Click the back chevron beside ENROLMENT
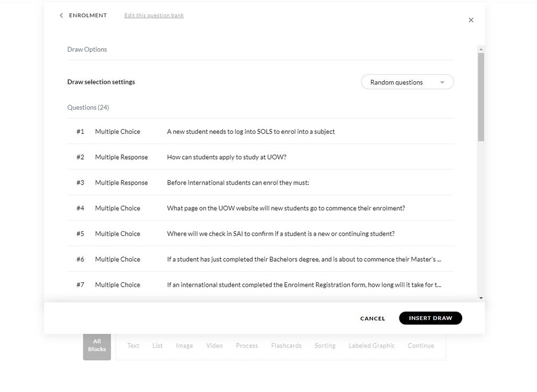537x392 pixels. pyautogui.click(x=61, y=16)
